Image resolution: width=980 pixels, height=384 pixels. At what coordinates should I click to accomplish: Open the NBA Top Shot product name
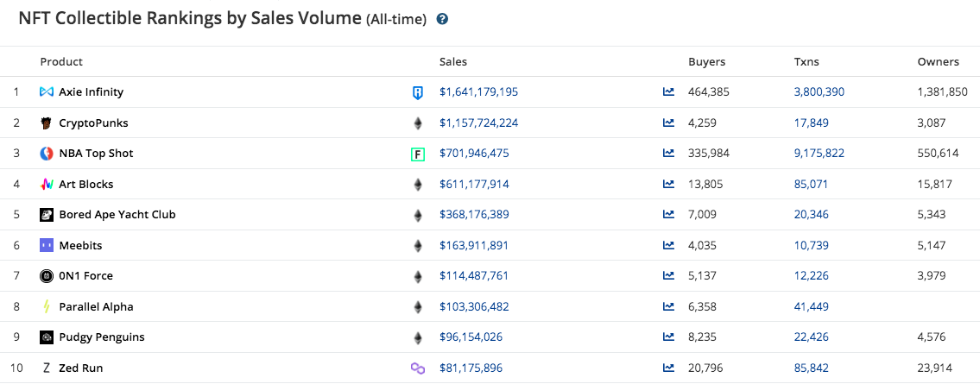coord(96,153)
